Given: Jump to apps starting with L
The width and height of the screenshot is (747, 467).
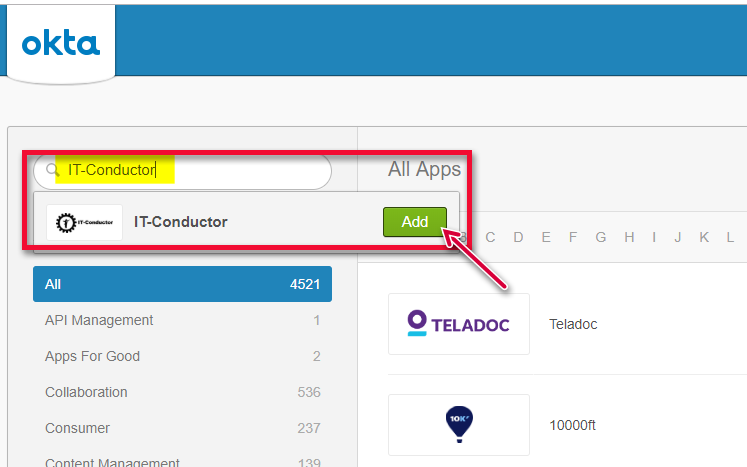Looking at the screenshot, I should [x=730, y=237].
